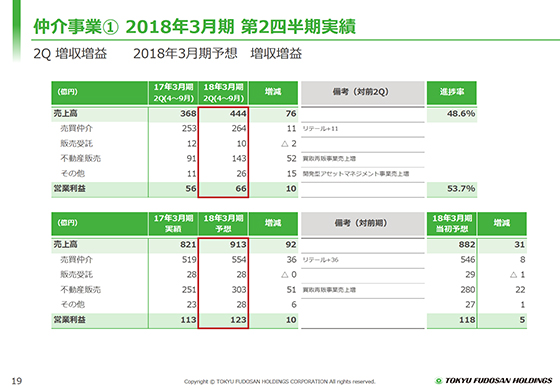Image resolution: width=560 pixels, height=388 pixels.
Task: Click the 増減 value 92
Action: 291,244
